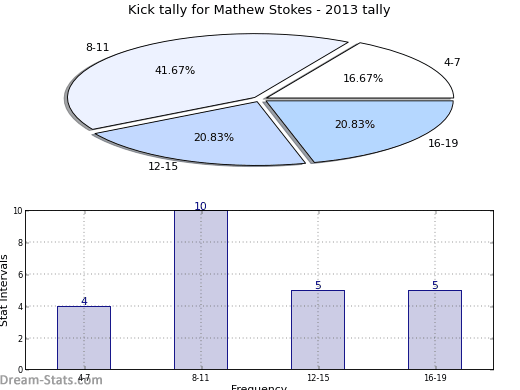Select the 12-15 bar in the bar chart
This screenshot has width=520, height=390.
[318, 330]
